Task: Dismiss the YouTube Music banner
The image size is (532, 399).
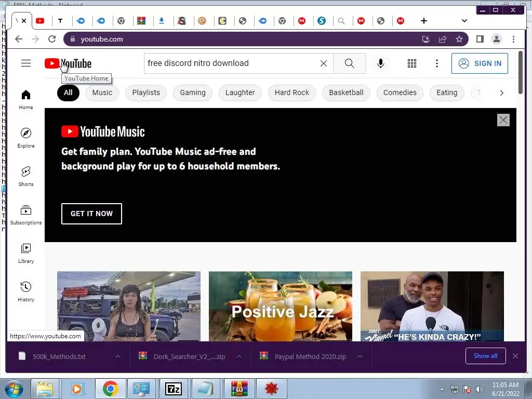Action: pos(503,120)
